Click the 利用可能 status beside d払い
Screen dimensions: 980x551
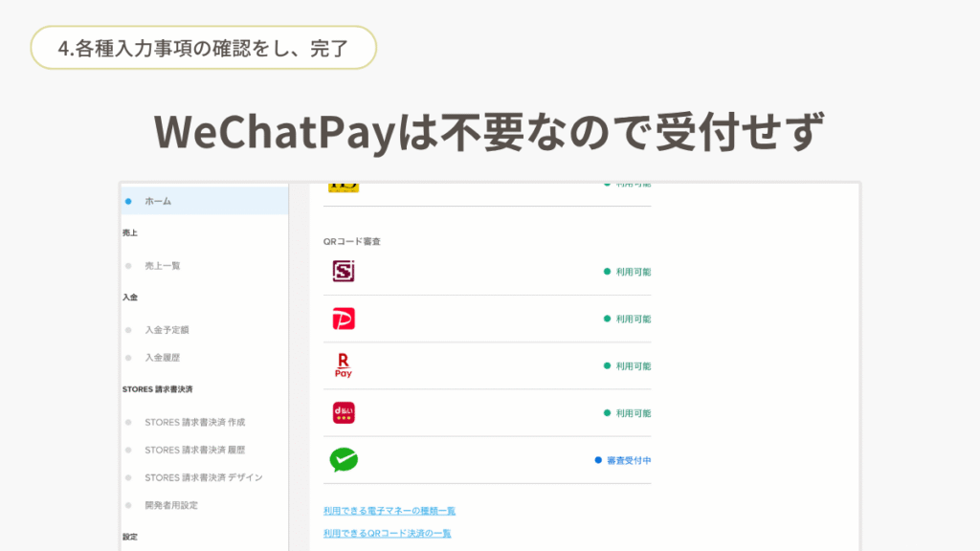[x=632, y=413]
